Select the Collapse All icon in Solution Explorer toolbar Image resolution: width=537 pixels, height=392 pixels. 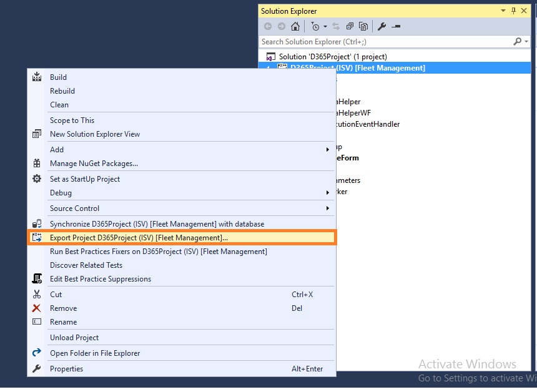click(x=349, y=26)
